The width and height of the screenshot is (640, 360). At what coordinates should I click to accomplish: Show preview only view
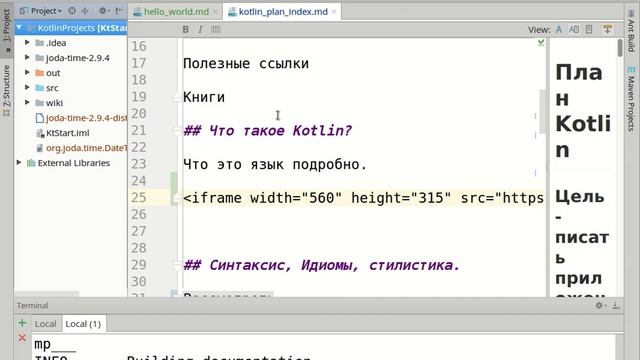tap(589, 29)
